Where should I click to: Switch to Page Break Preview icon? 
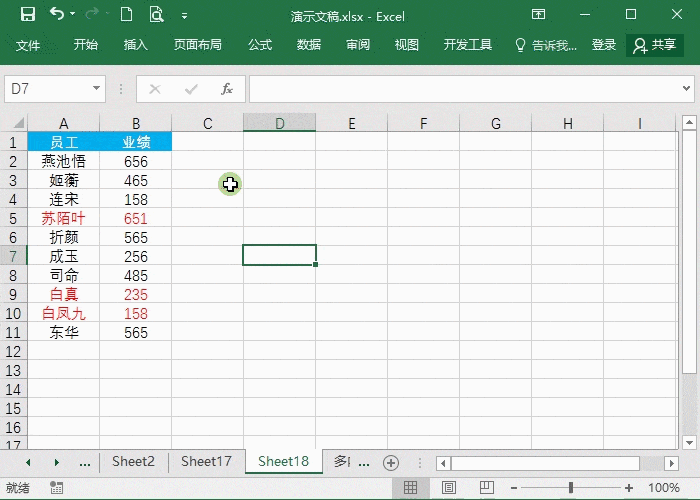point(487,488)
